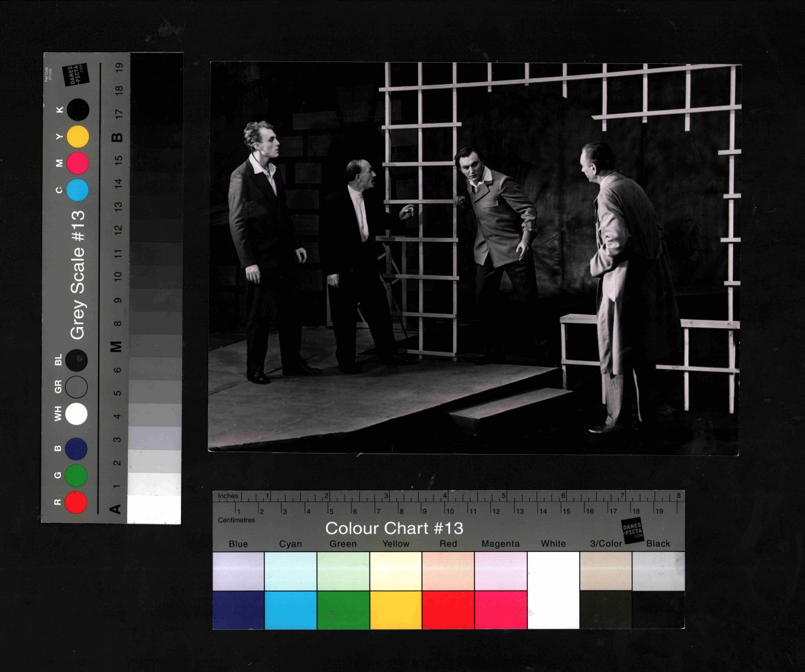This screenshot has width=805, height=672.
Task: Click the pale yellow tint square in Colour Chart
Action: click(x=395, y=571)
